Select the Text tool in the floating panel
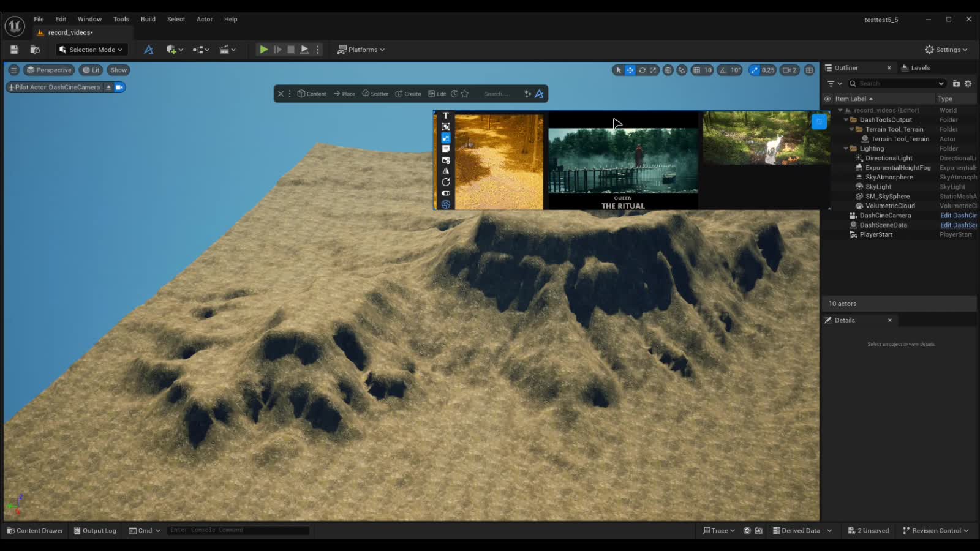Image resolution: width=980 pixels, height=551 pixels. pos(446,116)
